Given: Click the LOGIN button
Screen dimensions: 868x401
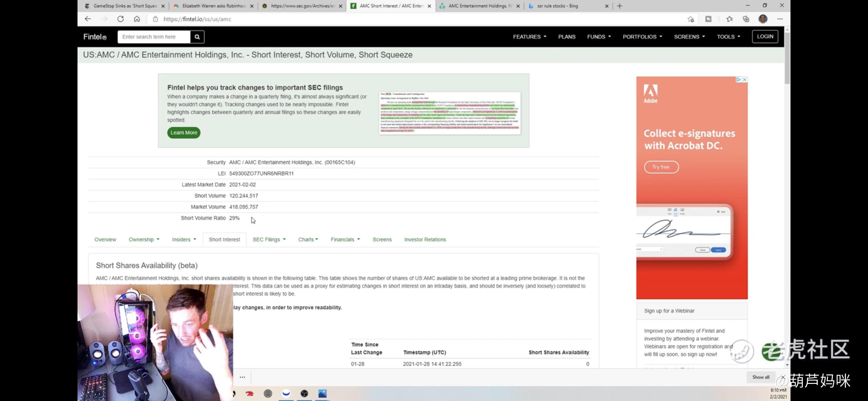Looking at the screenshot, I should pyautogui.click(x=765, y=36).
